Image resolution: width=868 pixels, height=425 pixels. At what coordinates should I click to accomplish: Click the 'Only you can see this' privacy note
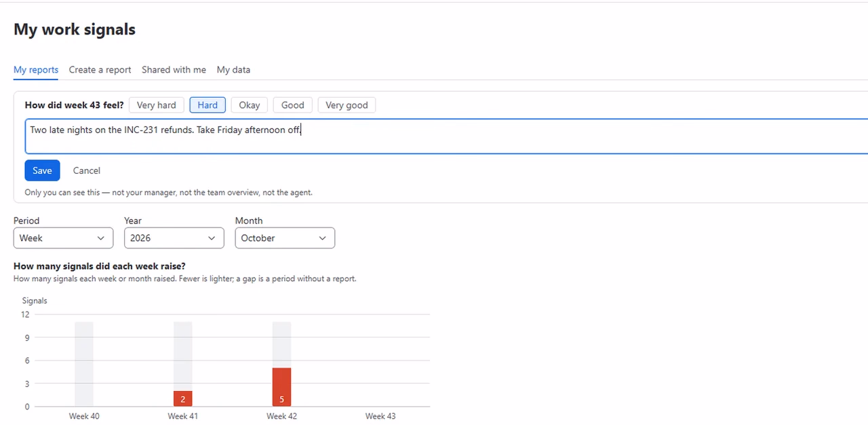click(169, 193)
